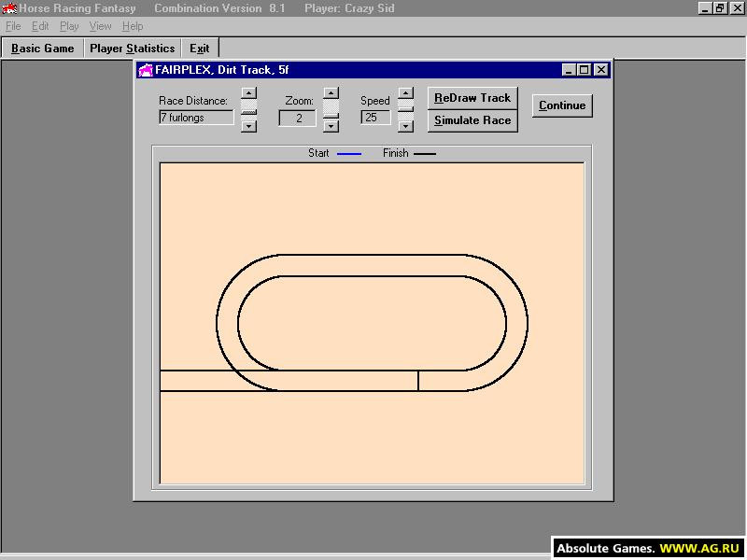
Task: Select the Speed value field
Action: point(375,118)
